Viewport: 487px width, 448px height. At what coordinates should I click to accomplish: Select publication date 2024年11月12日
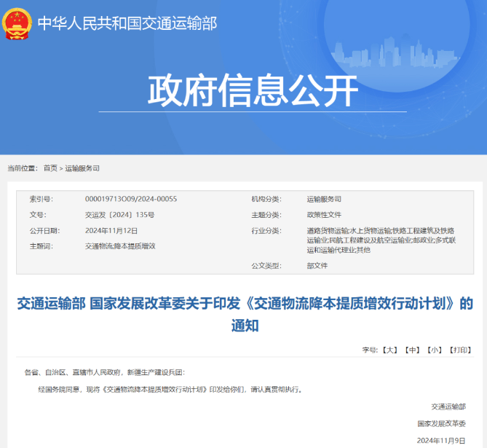coord(111,231)
